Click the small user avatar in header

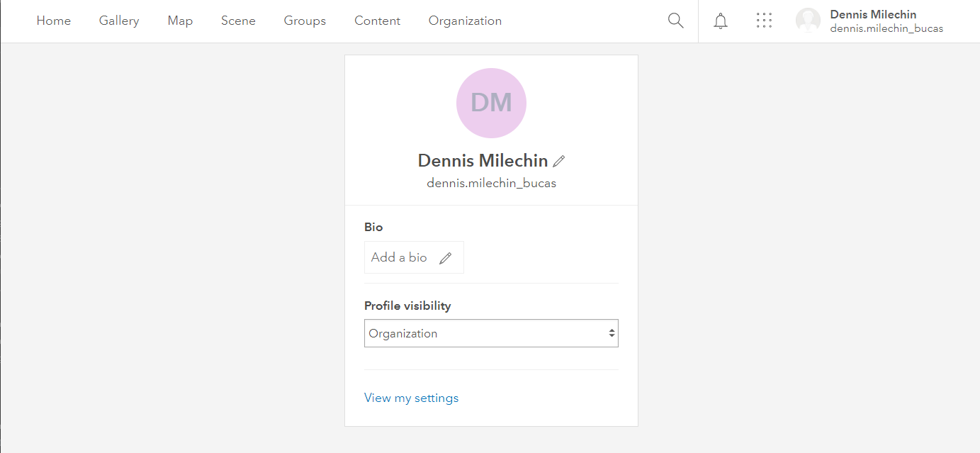click(808, 21)
